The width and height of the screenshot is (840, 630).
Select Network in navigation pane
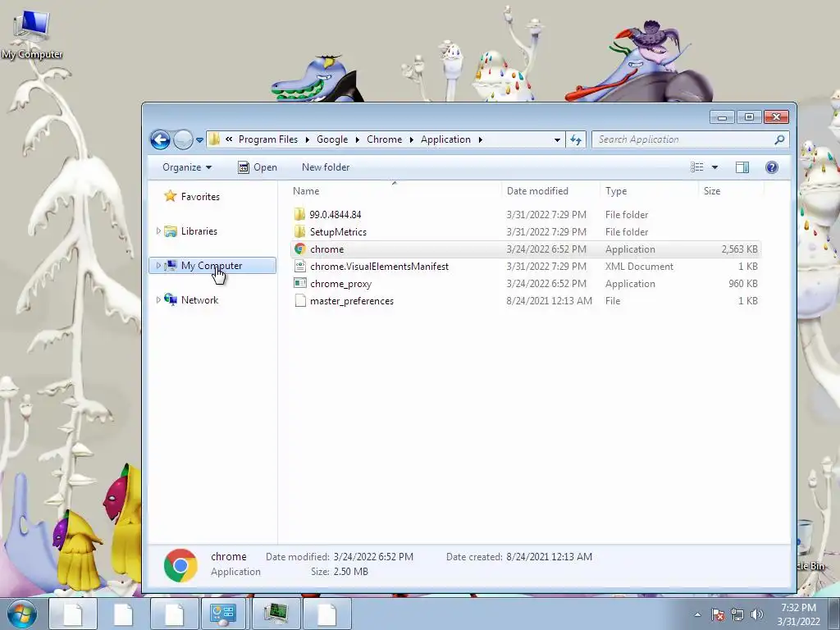tap(199, 299)
